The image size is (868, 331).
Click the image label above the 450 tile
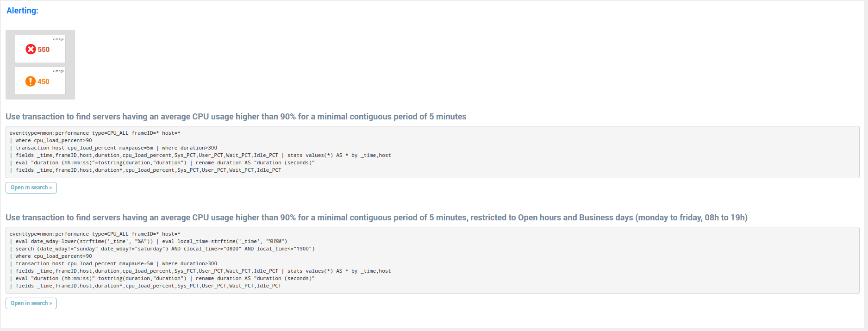58,71
